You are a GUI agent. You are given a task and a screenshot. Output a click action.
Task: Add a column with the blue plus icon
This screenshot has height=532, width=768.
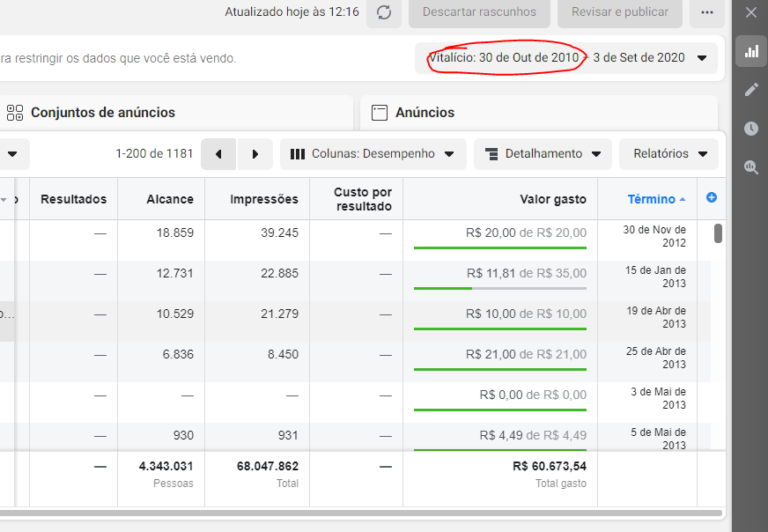coord(712,197)
